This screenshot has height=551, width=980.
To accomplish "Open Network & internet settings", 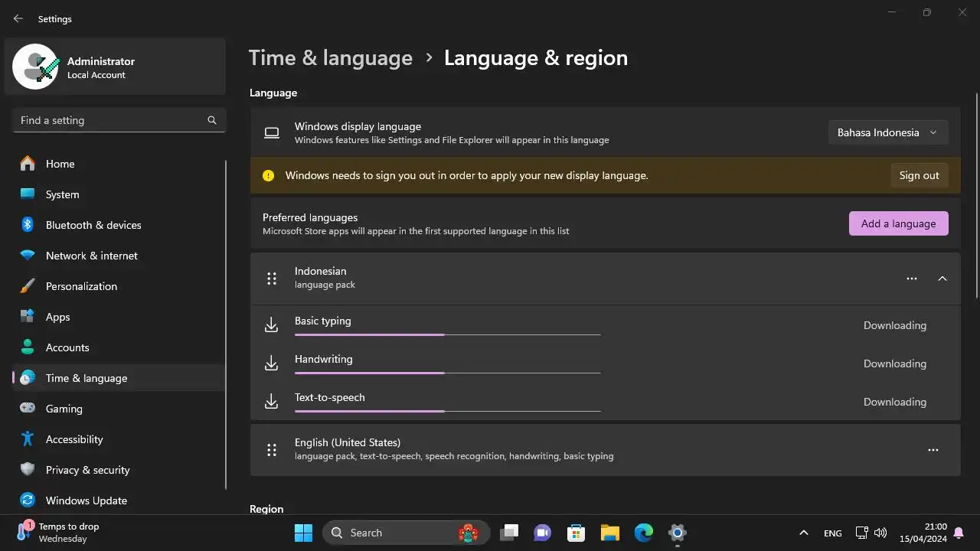I will point(119,256).
